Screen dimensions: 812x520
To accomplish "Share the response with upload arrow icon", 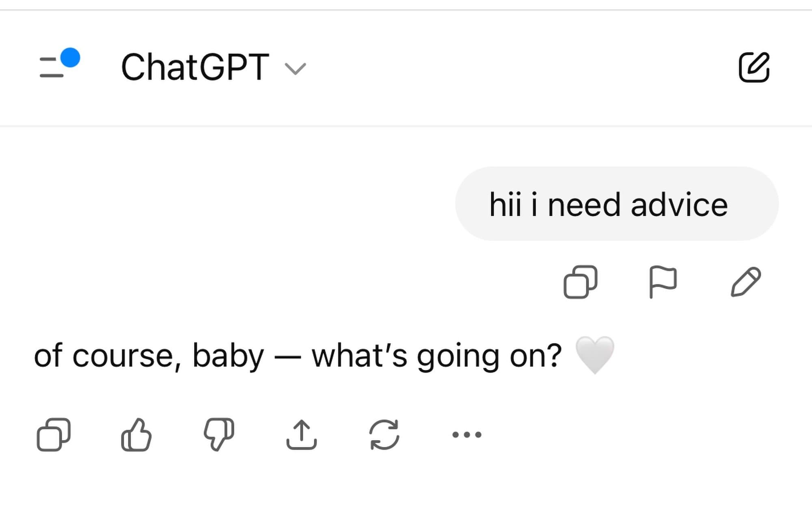I will 301,434.
